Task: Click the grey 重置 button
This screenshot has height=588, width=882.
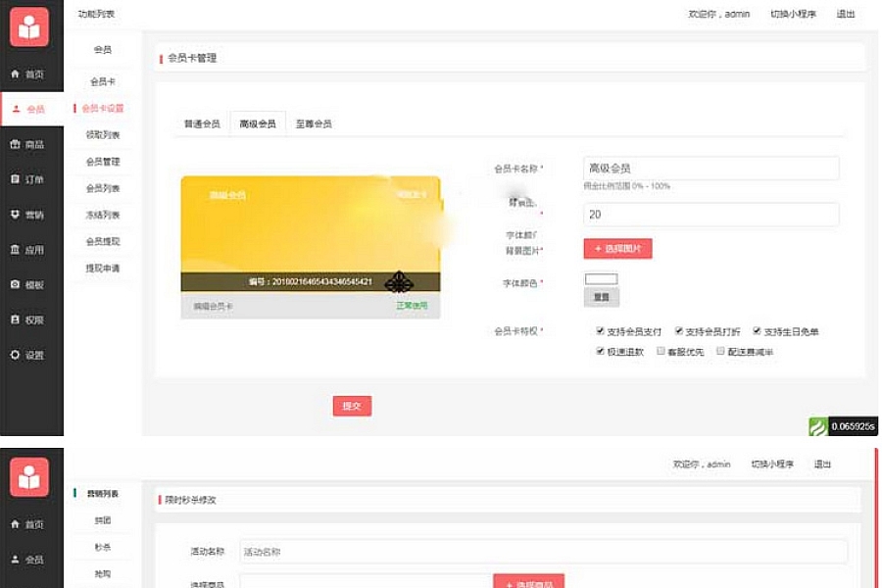Action: [x=602, y=297]
